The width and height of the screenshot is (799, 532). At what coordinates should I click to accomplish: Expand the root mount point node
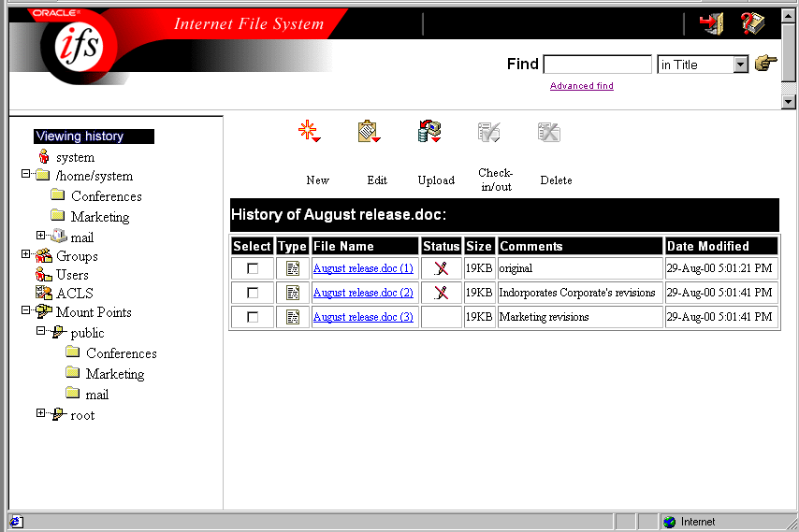point(41,413)
